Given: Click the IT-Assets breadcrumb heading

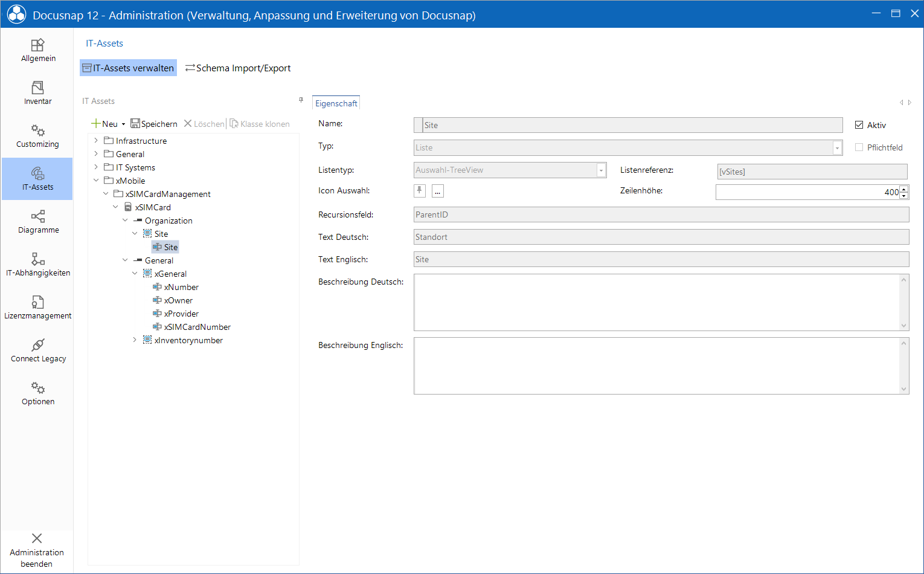Looking at the screenshot, I should (x=104, y=44).
